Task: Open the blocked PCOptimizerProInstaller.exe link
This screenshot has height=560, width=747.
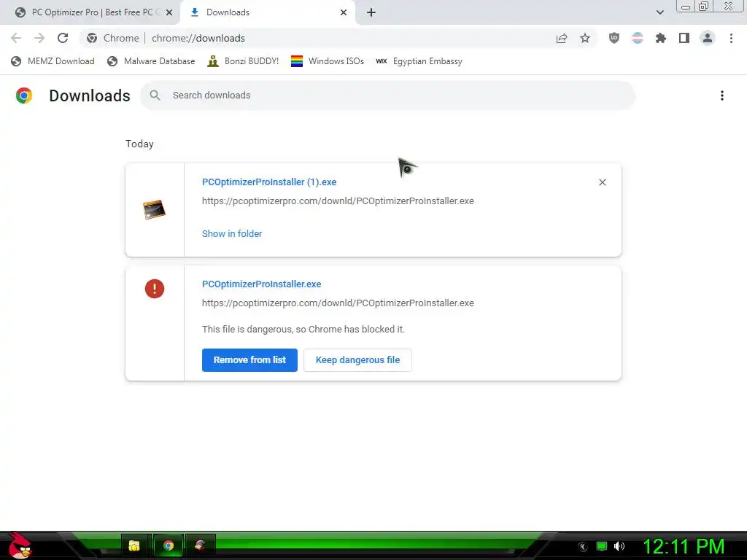Action: [x=262, y=284]
